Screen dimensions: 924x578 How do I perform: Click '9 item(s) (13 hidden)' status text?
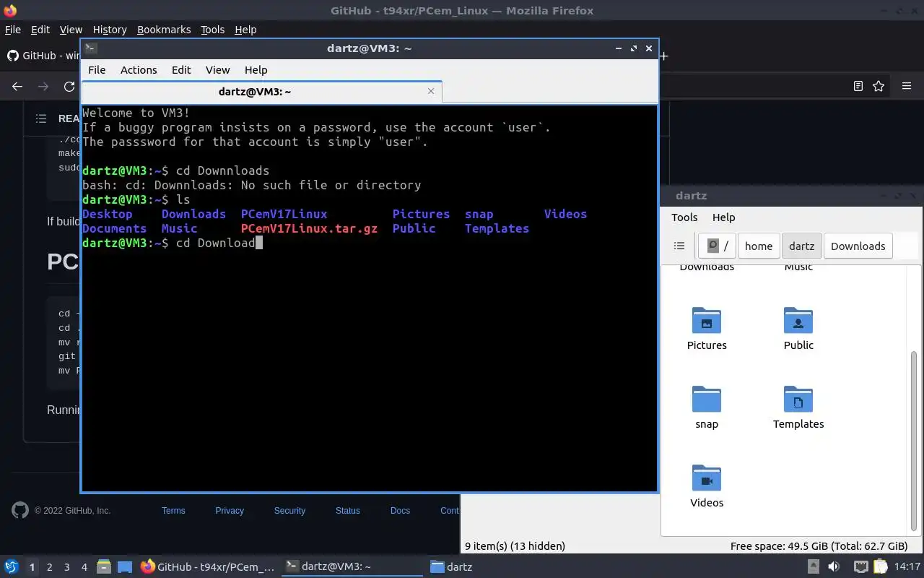(x=515, y=546)
